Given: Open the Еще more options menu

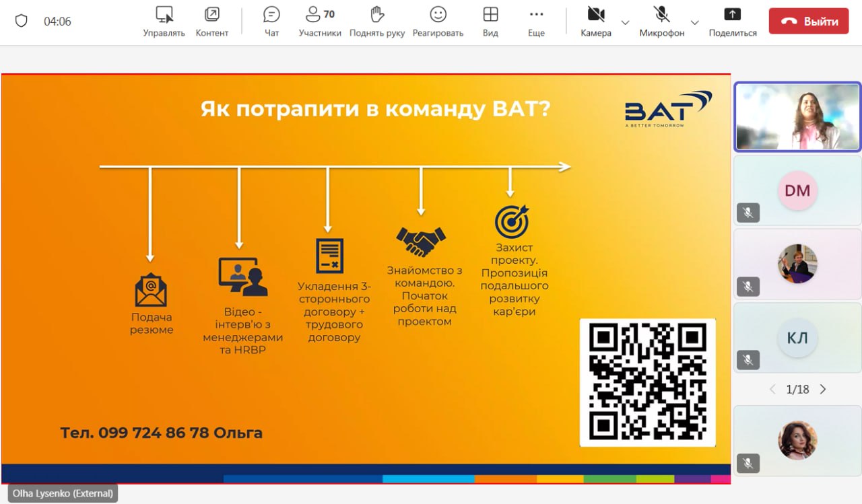Looking at the screenshot, I should [x=536, y=22].
